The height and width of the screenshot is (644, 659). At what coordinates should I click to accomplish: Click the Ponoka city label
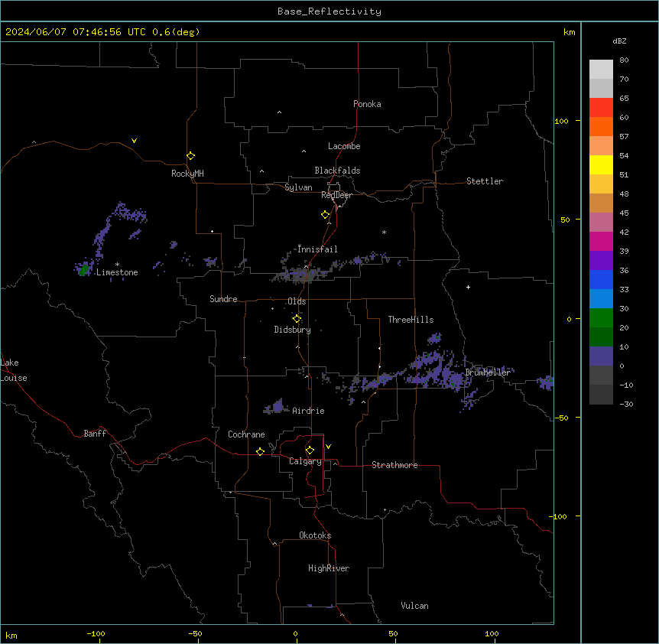point(367,104)
